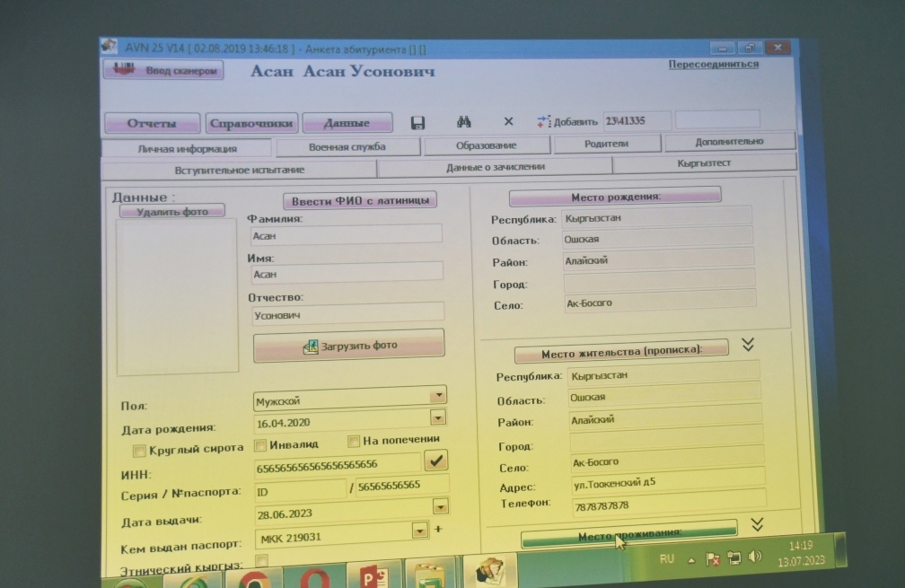Click the Ввод сканером button
This screenshot has height=588, width=905.
(x=164, y=70)
